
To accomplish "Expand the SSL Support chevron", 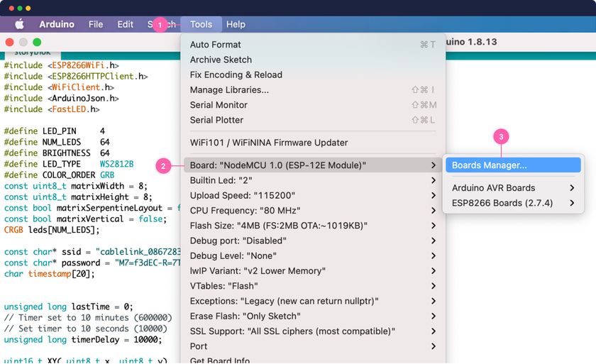I will 434,331.
